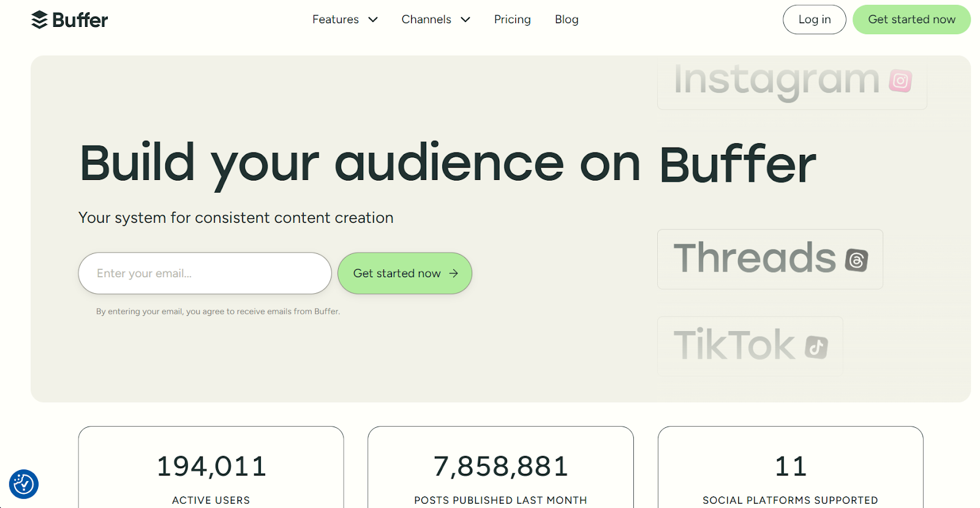Image resolution: width=980 pixels, height=508 pixels.
Task: Click the 194,011 active users number
Action: pos(211,466)
